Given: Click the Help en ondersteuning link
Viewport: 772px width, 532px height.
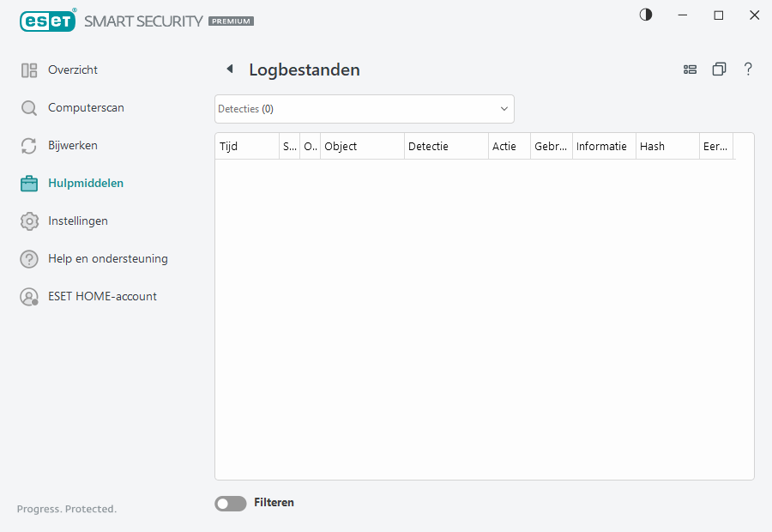Looking at the screenshot, I should tap(108, 258).
